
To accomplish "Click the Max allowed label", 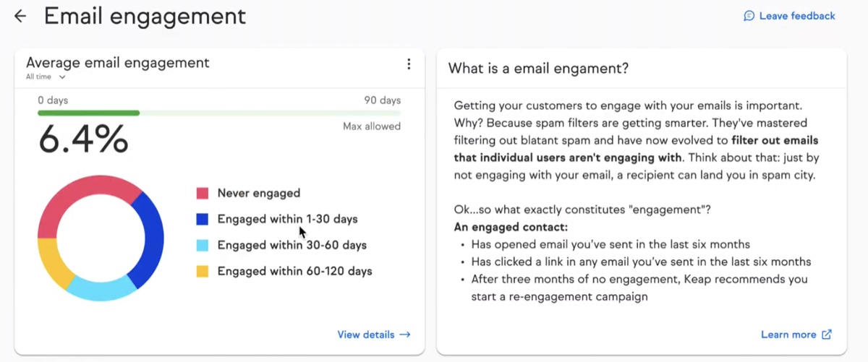I will pyautogui.click(x=372, y=126).
